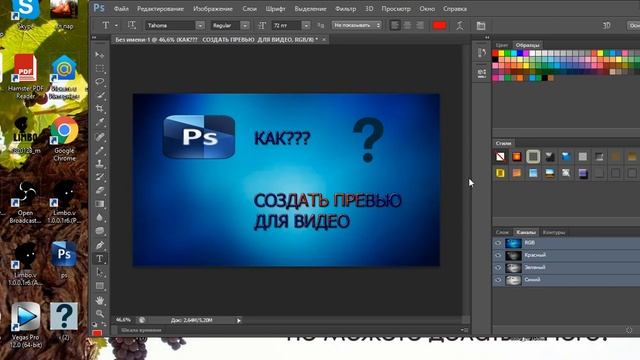Toggle visibility of Зеленый channel
This screenshot has height=360, width=640.
click(x=498, y=268)
